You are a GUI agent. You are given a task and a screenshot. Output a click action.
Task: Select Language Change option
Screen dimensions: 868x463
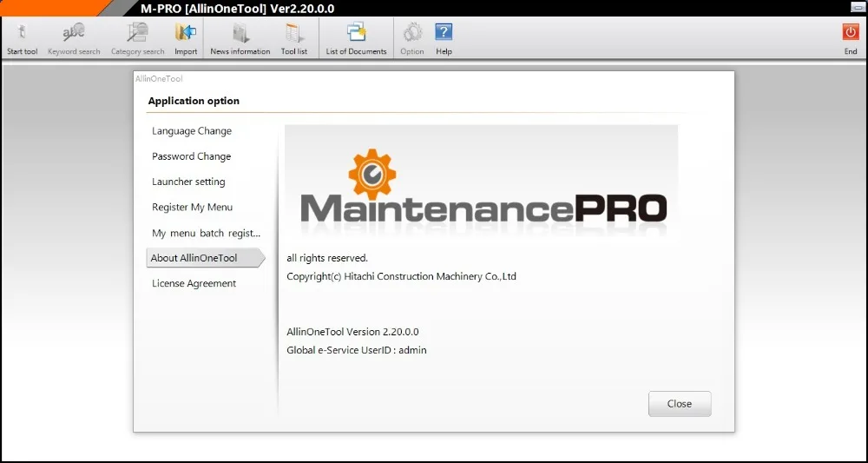(x=192, y=131)
